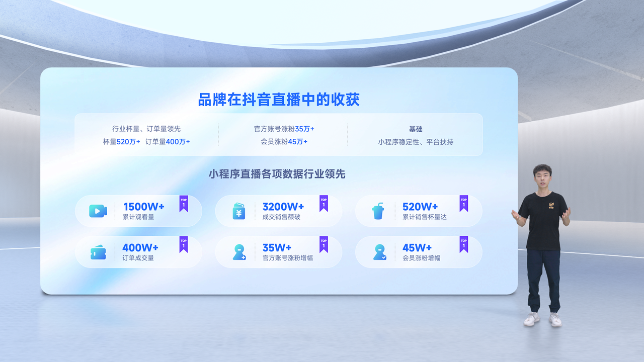This screenshot has width=644, height=362.
Task: Click the logo on the presenter's black t-shirt
Action: [552, 205]
